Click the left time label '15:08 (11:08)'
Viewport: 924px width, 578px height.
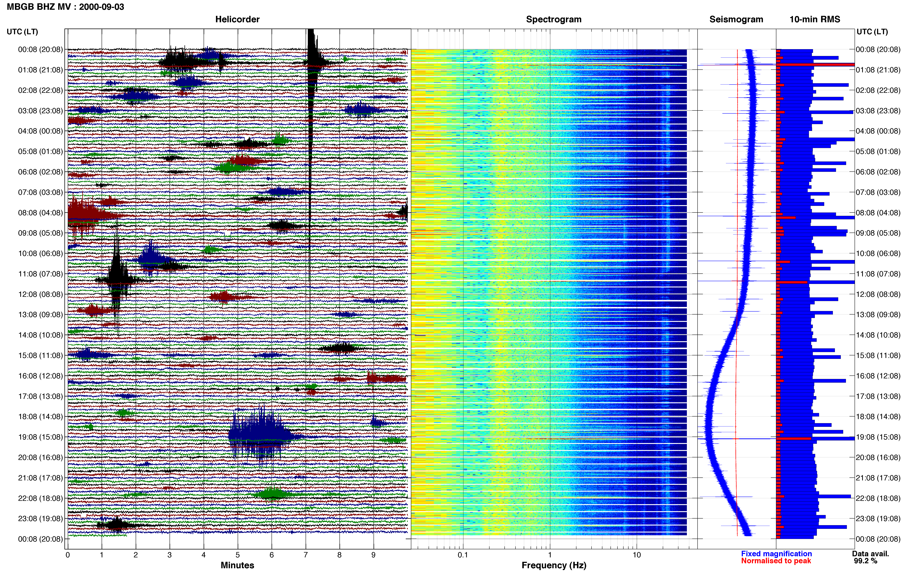[x=41, y=356]
